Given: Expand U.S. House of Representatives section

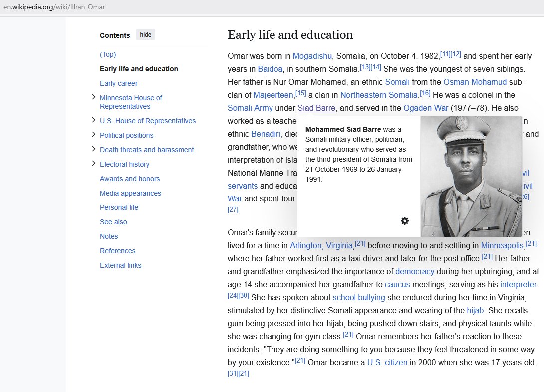Looking at the screenshot, I should click(x=93, y=120).
